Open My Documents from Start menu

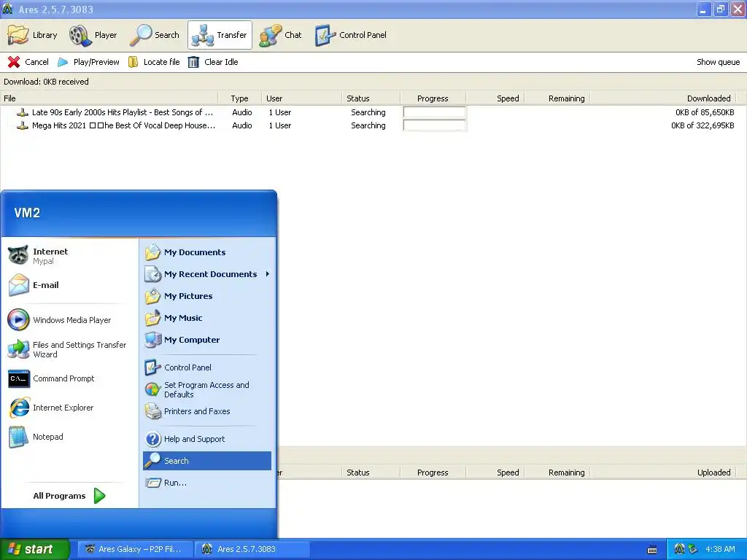[x=207, y=252]
